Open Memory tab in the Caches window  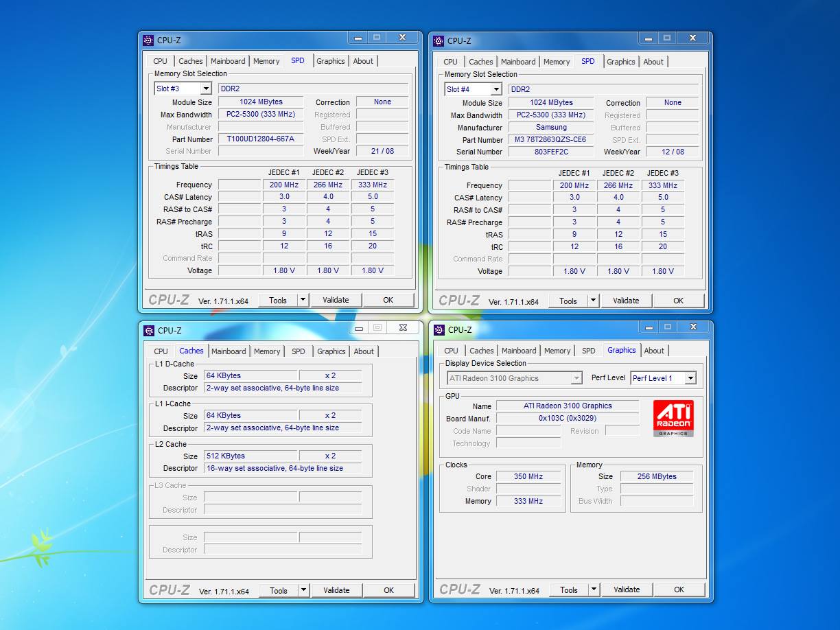coord(267,351)
